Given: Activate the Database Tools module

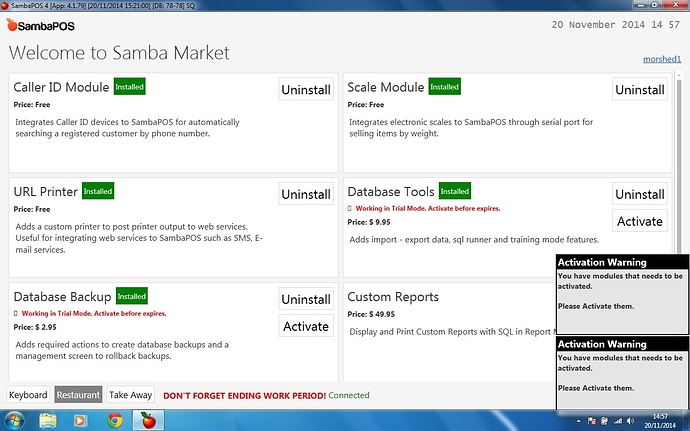Looking at the screenshot, I should pyautogui.click(x=639, y=221).
